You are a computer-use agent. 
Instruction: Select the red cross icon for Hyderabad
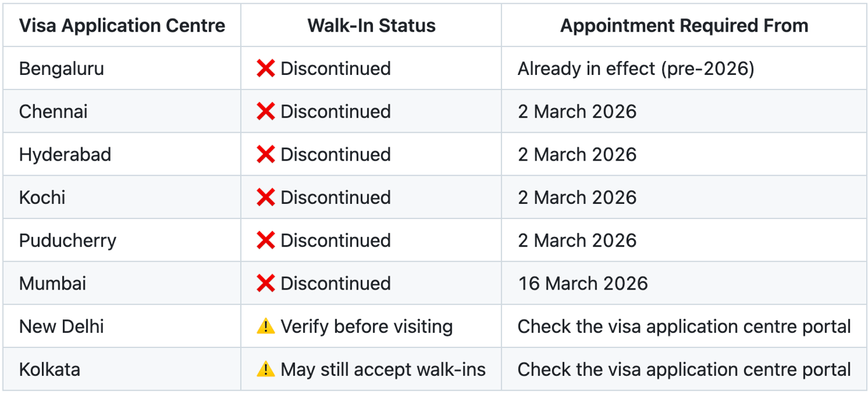tap(265, 154)
